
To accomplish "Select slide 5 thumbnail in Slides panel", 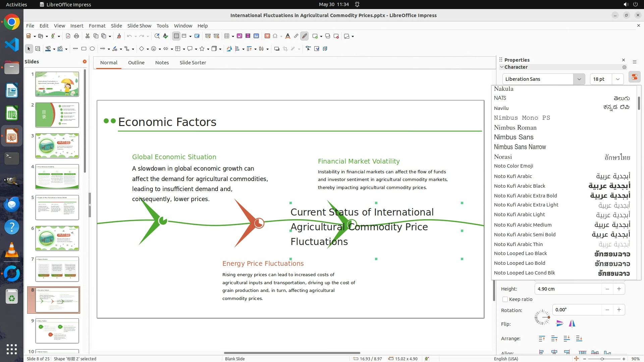I will click(57, 207).
